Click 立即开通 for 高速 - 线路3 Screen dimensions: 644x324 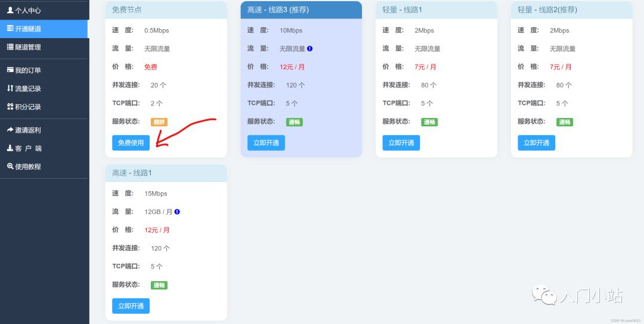(266, 143)
